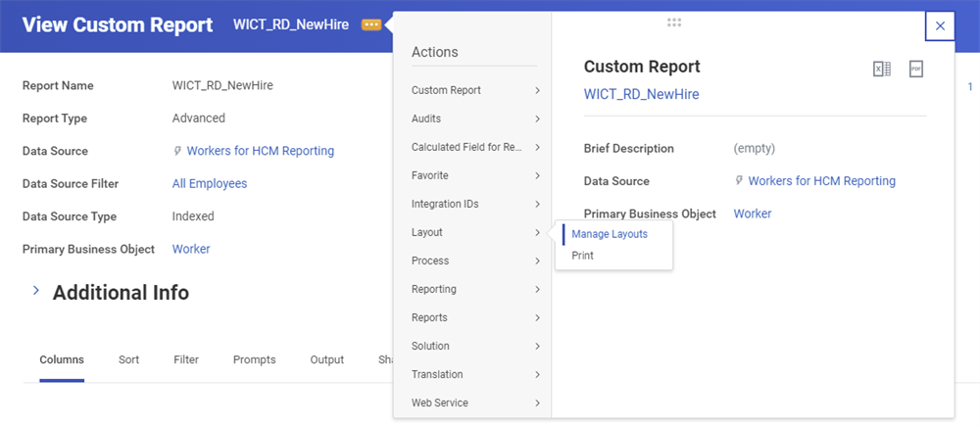Expand the Calculated Field for Report arrow

[537, 148]
